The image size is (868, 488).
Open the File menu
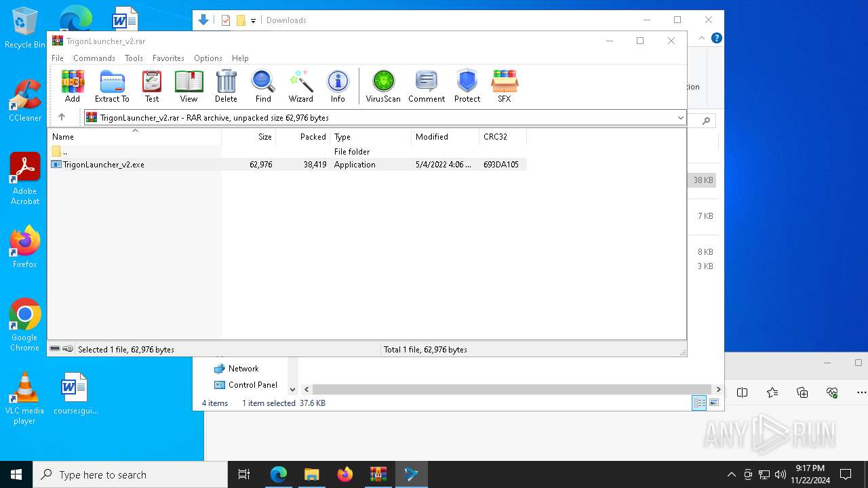pyautogui.click(x=58, y=58)
